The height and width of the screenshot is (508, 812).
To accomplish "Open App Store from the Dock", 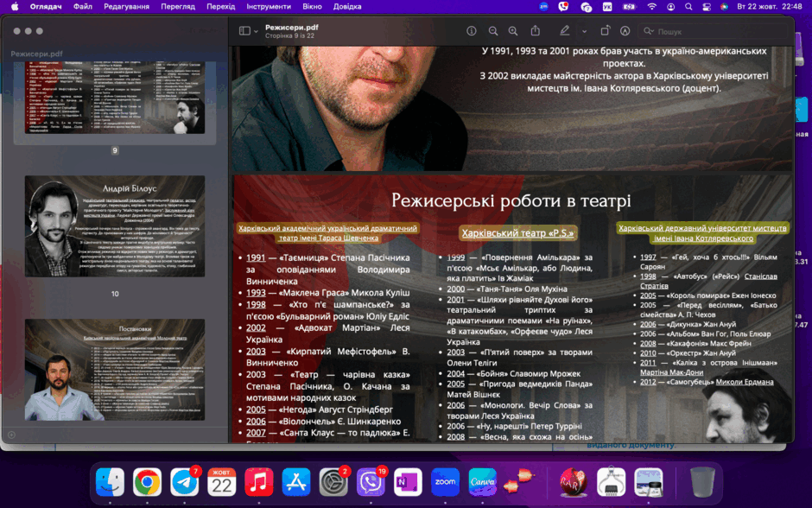I will (x=296, y=482).
